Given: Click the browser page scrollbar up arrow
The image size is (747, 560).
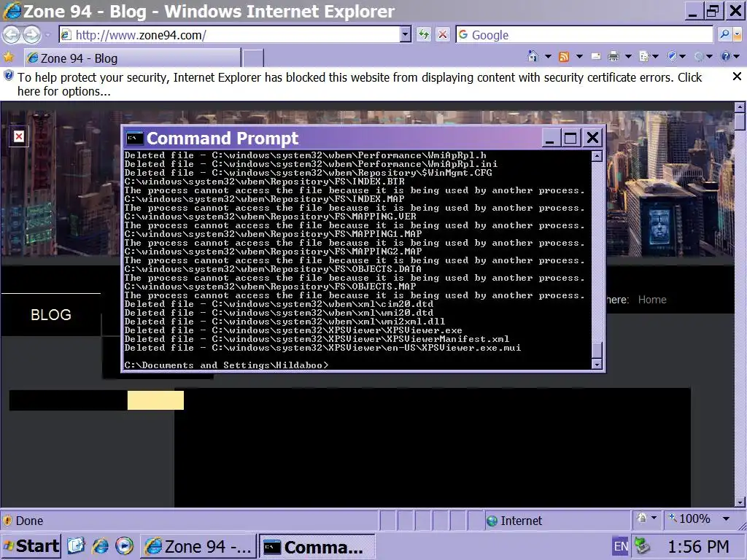Looking at the screenshot, I should pyautogui.click(x=740, y=107).
